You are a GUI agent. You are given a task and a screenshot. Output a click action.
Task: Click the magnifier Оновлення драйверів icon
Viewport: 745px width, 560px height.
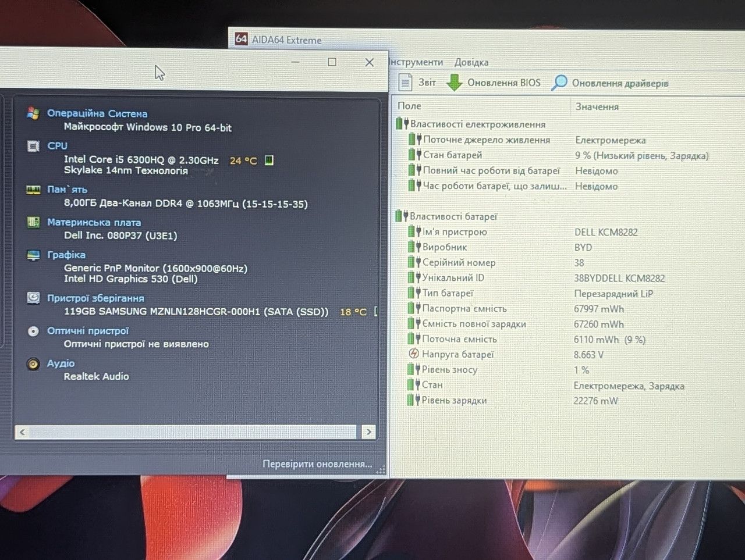[x=559, y=83]
